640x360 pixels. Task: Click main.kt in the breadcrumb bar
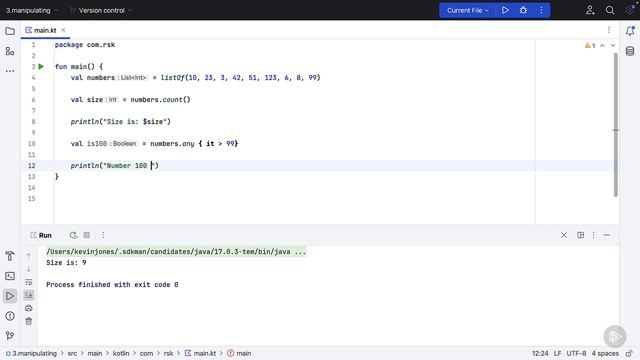tap(200, 353)
